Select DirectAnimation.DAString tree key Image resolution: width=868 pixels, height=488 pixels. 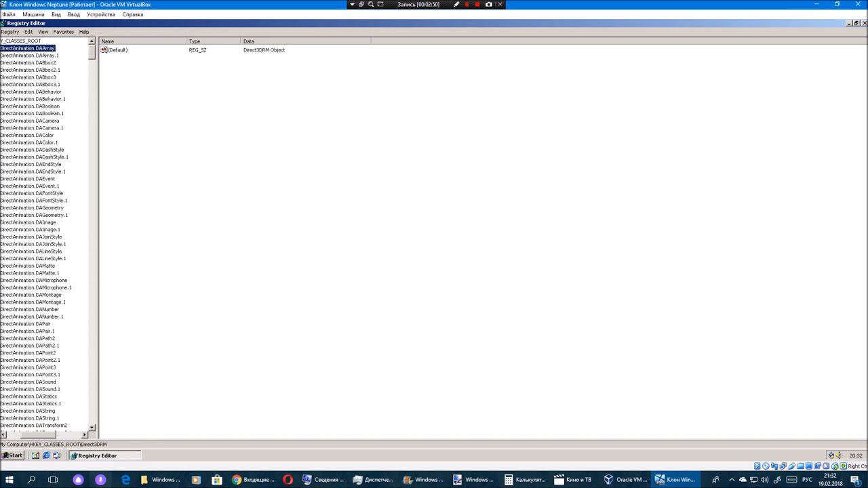tap(27, 411)
